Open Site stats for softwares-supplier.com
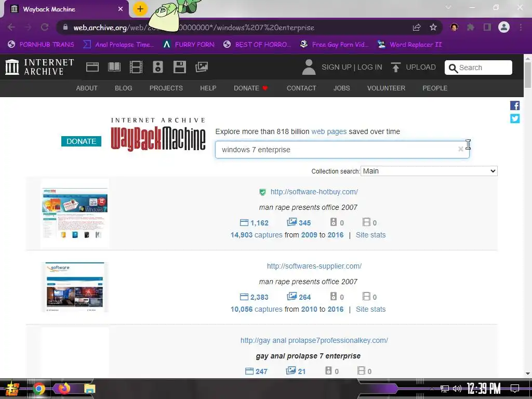Image resolution: width=532 pixels, height=399 pixels. pos(370,309)
